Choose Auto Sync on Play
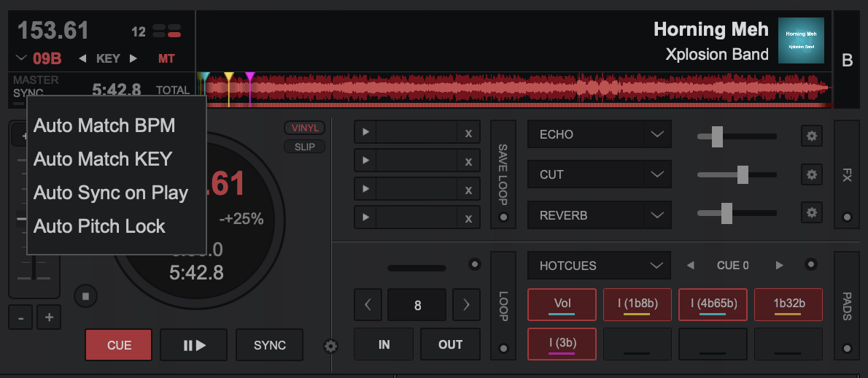The width and height of the screenshot is (868, 378). click(111, 193)
